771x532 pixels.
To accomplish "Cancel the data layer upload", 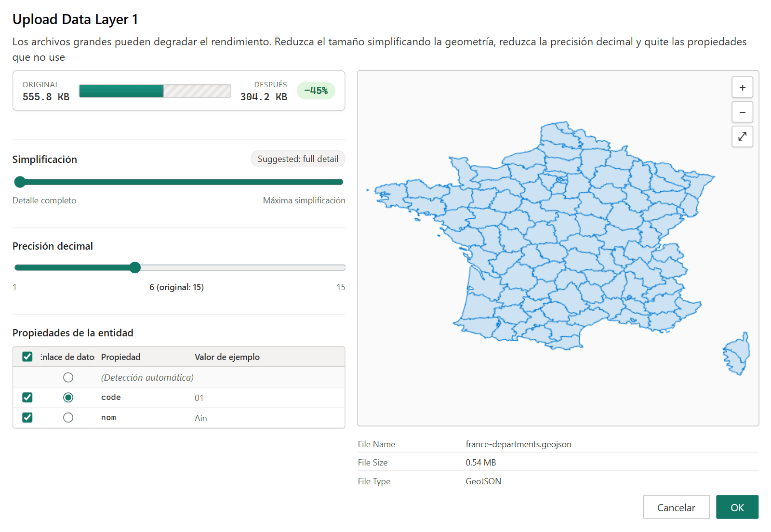I will click(x=676, y=507).
